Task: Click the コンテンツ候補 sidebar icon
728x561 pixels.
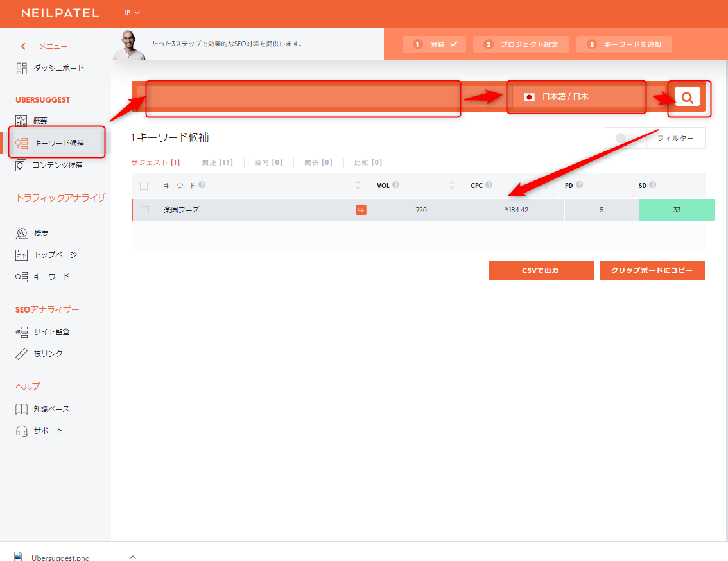Action: [x=21, y=166]
